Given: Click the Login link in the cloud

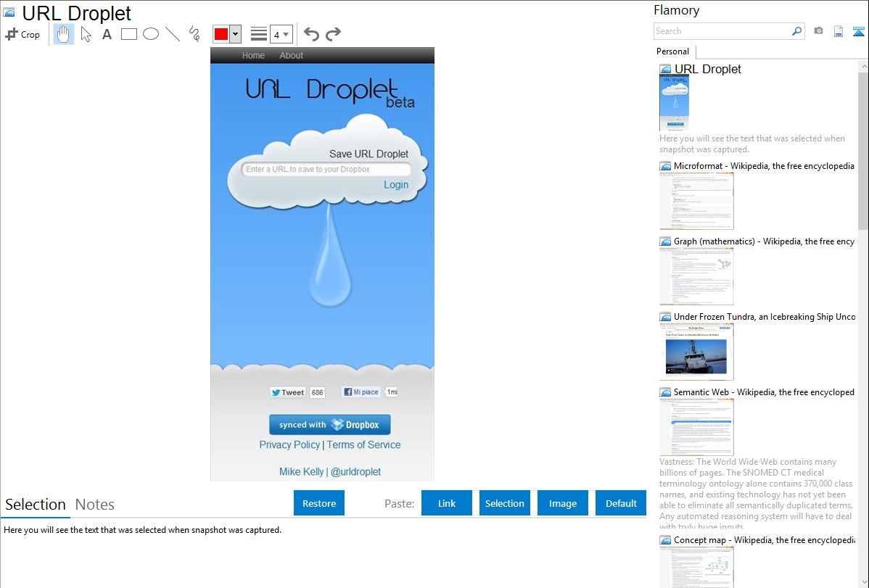Looking at the screenshot, I should coord(396,185).
